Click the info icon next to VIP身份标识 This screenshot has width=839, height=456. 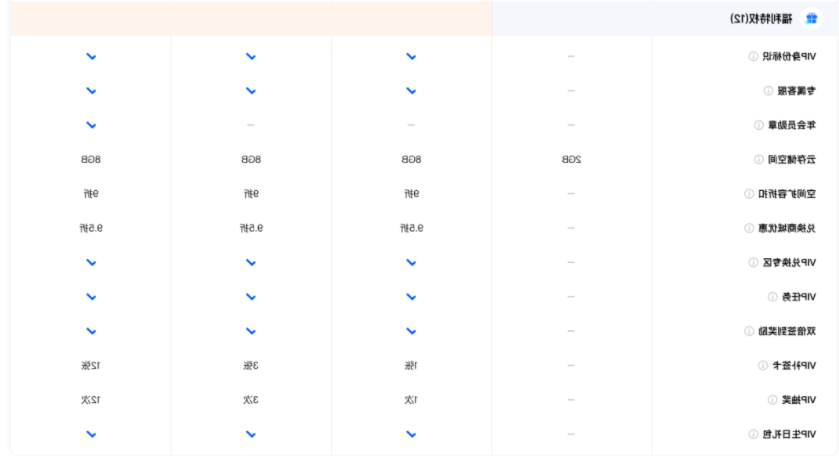pyautogui.click(x=753, y=56)
